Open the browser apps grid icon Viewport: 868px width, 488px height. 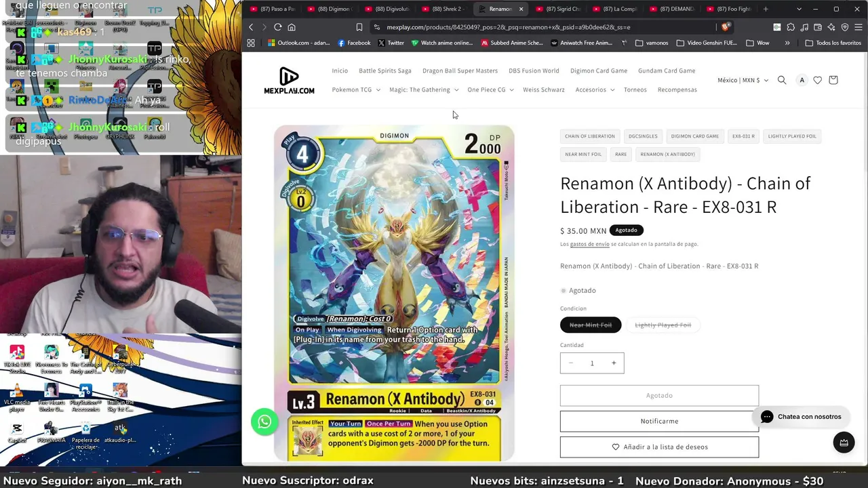coord(251,43)
